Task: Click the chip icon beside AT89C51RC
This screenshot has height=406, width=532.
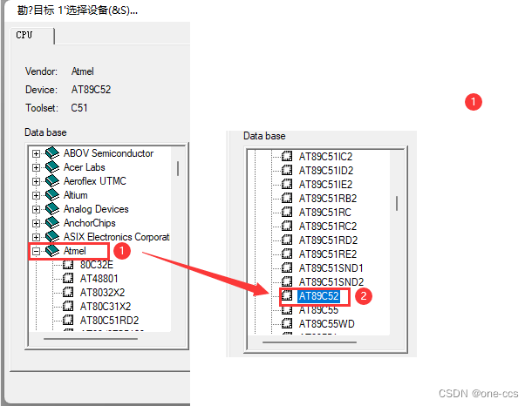Action: click(x=287, y=212)
